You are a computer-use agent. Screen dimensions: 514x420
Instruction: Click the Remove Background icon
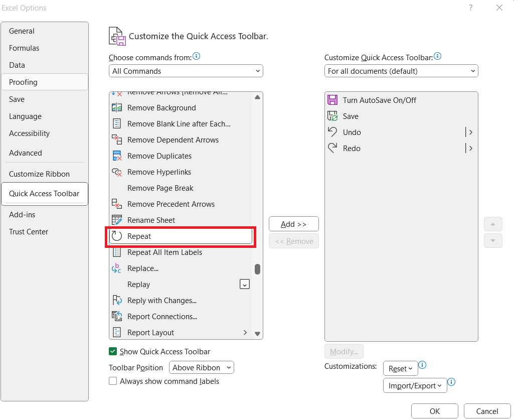[117, 107]
